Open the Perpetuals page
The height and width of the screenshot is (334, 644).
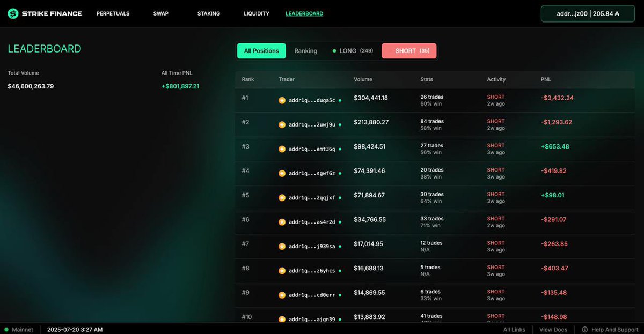113,13
